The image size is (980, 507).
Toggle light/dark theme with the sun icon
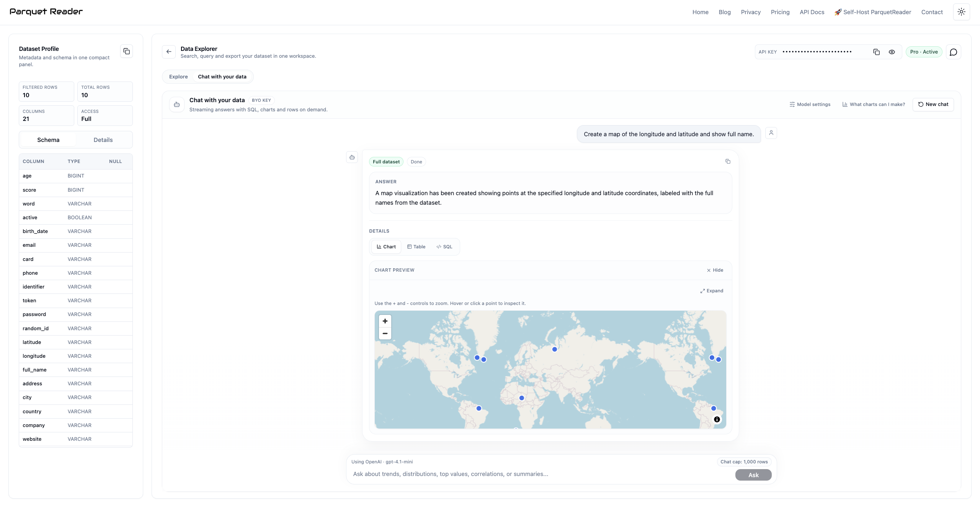tap(961, 12)
